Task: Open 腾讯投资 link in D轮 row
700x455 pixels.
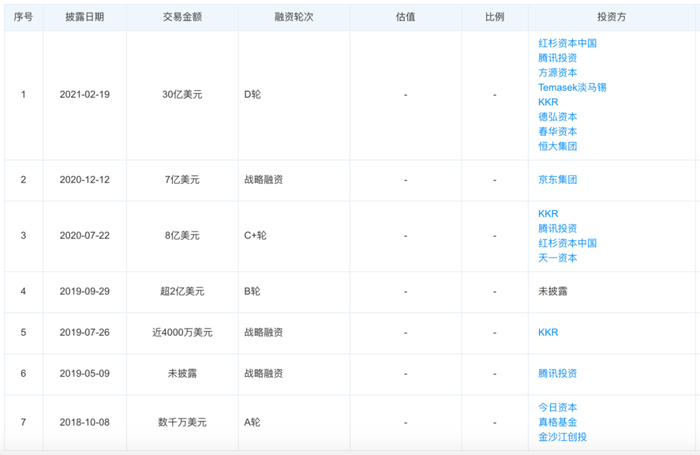Action: click(x=557, y=58)
